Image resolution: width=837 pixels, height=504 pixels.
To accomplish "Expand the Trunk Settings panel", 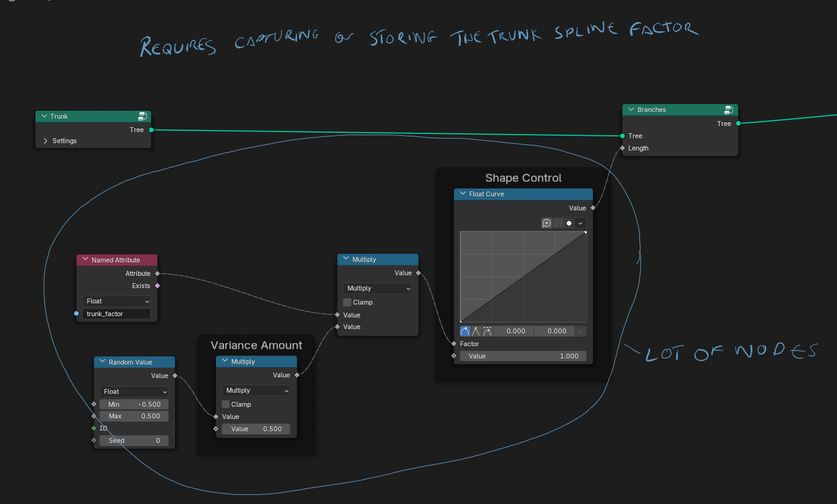I will point(46,141).
